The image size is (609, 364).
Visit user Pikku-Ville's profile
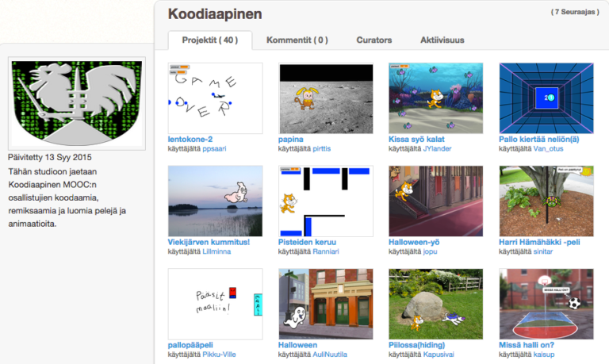(x=219, y=354)
